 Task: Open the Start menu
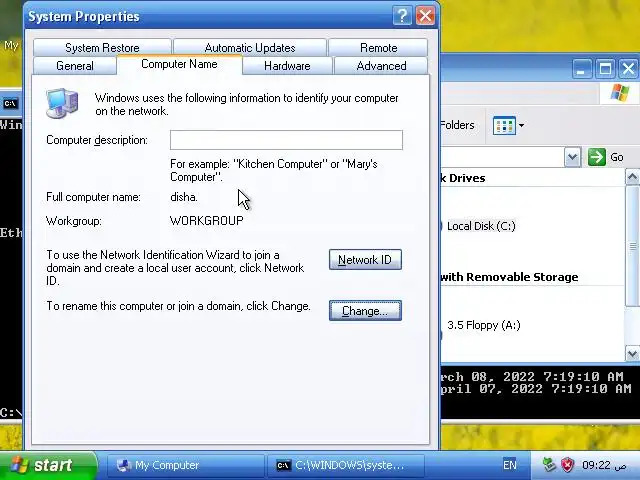[x=48, y=465]
